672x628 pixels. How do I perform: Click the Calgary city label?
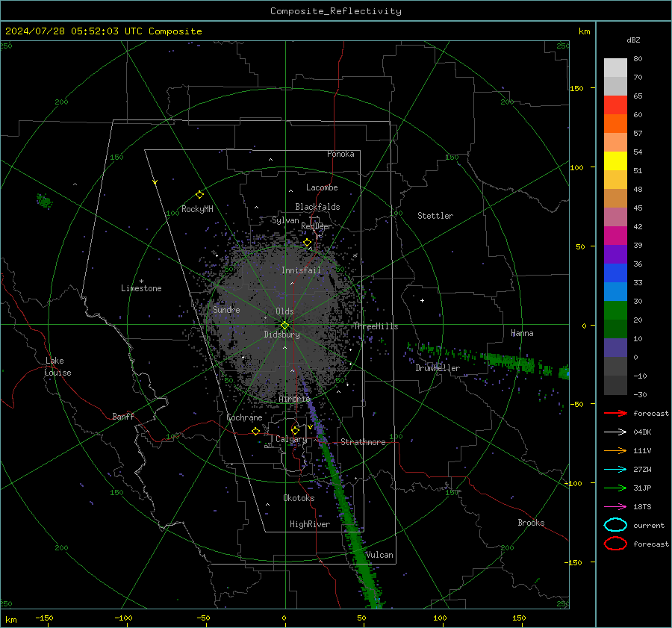coord(291,439)
